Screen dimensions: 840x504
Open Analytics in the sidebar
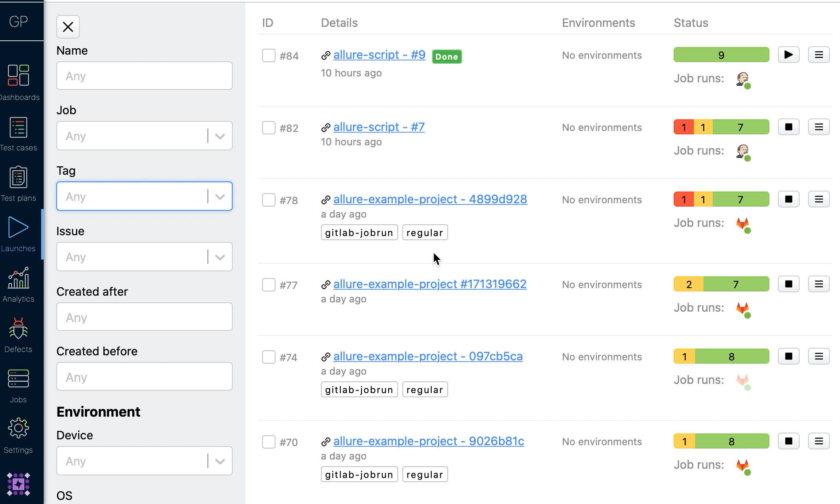tap(18, 278)
